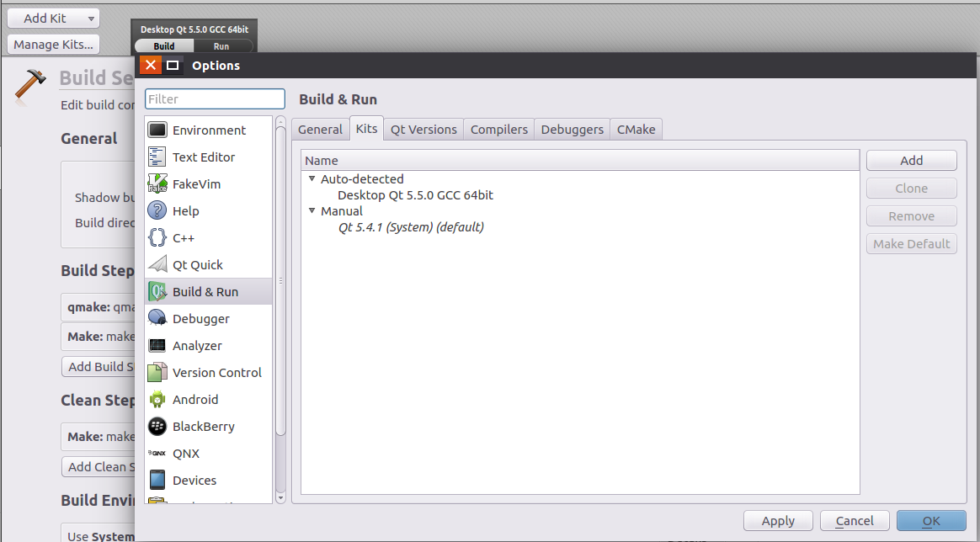
Task: Select the Android robot icon
Action: coord(157,400)
